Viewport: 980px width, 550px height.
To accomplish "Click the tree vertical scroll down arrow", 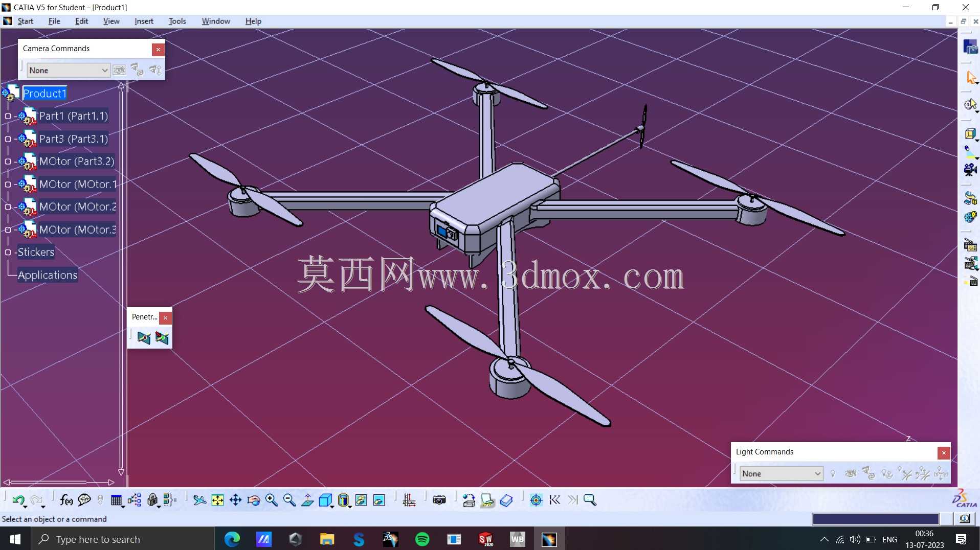I will 121,472.
